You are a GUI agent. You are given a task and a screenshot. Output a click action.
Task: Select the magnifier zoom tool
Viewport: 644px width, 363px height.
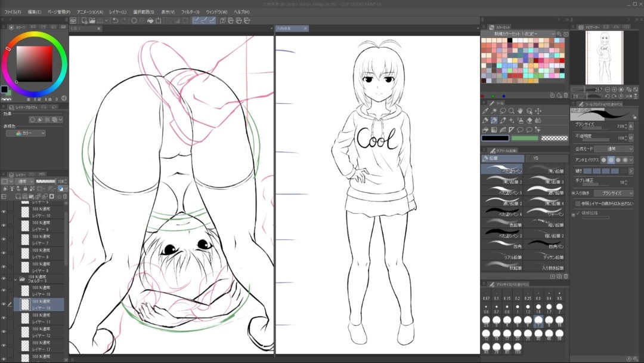click(512, 111)
